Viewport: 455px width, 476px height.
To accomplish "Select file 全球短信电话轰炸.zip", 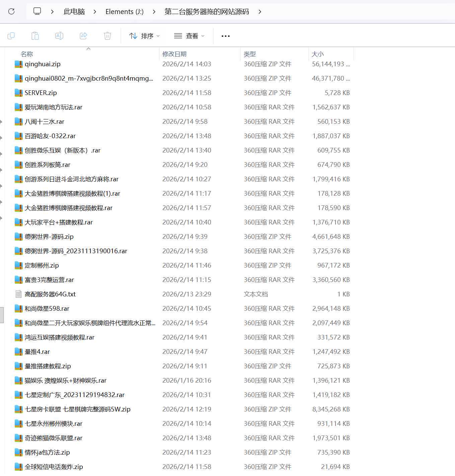I will coord(54,467).
